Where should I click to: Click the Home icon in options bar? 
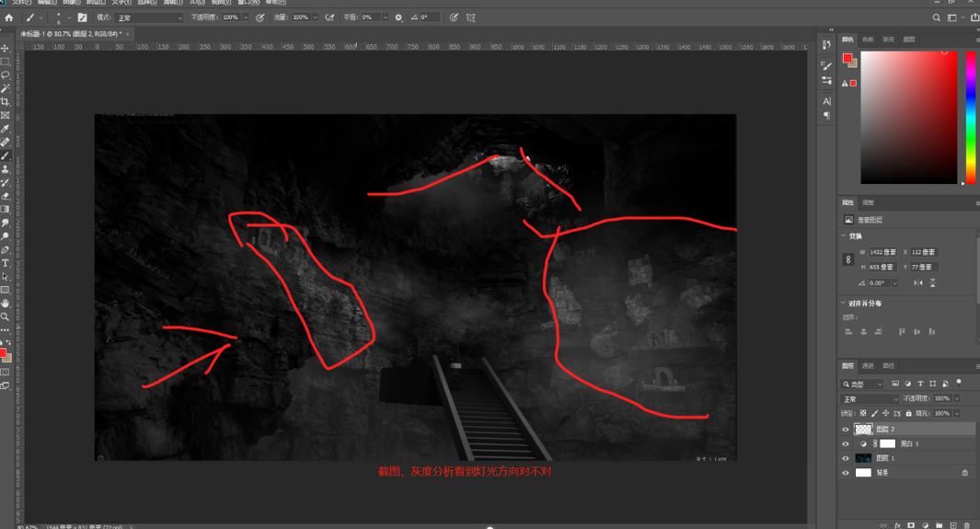[x=9, y=17]
